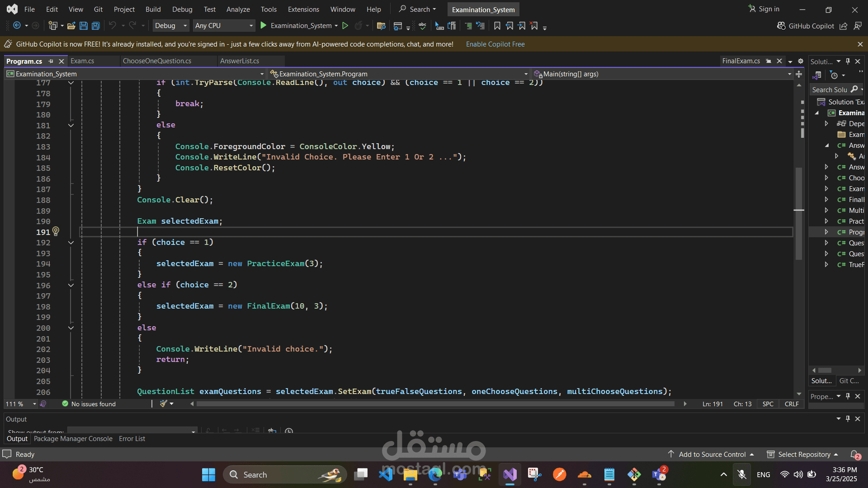This screenshot has width=868, height=488.
Task: Click Select Repository in status bar
Action: click(803, 454)
